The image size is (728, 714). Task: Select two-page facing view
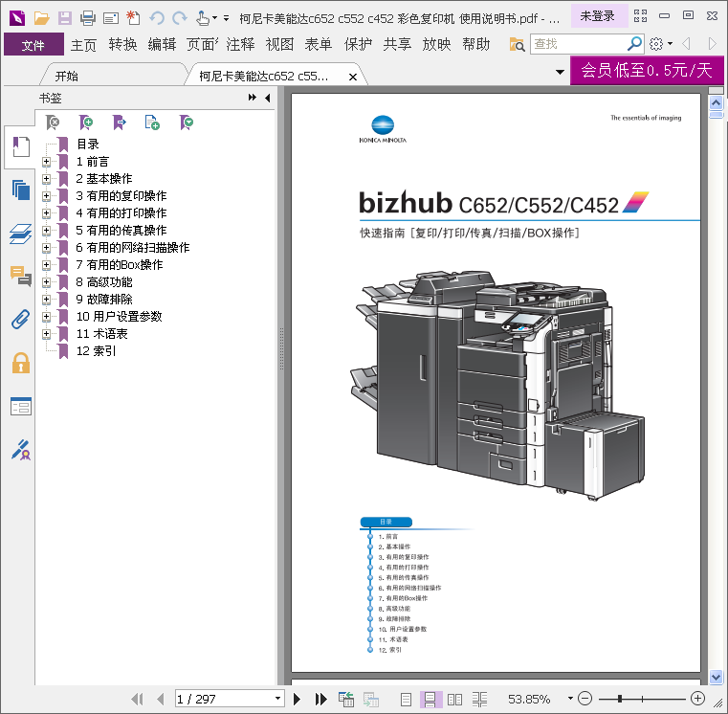(454, 699)
